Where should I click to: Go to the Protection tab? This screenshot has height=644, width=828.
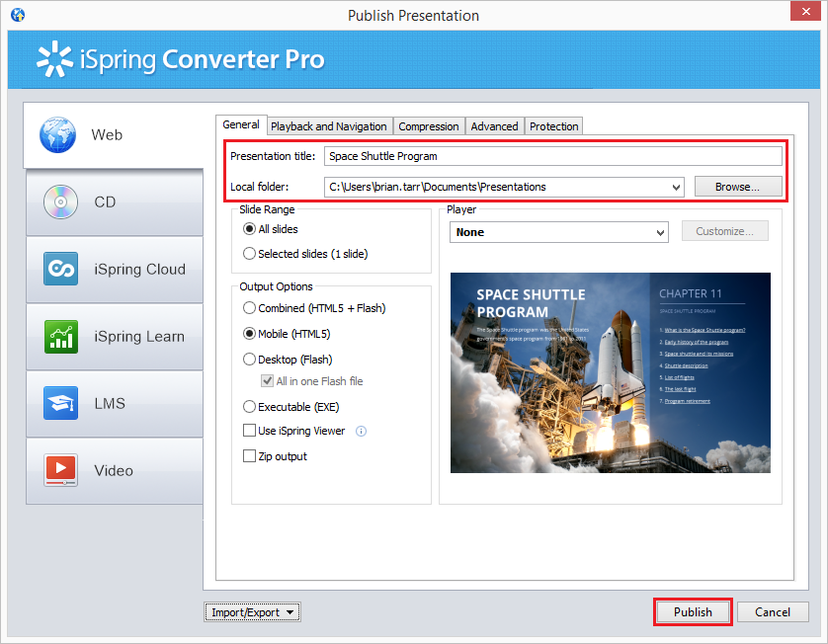(x=554, y=126)
